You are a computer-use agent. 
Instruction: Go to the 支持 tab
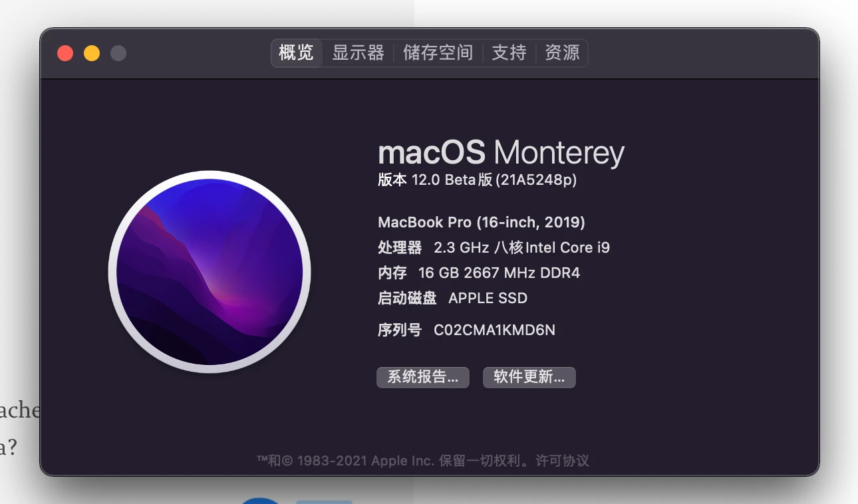[509, 53]
